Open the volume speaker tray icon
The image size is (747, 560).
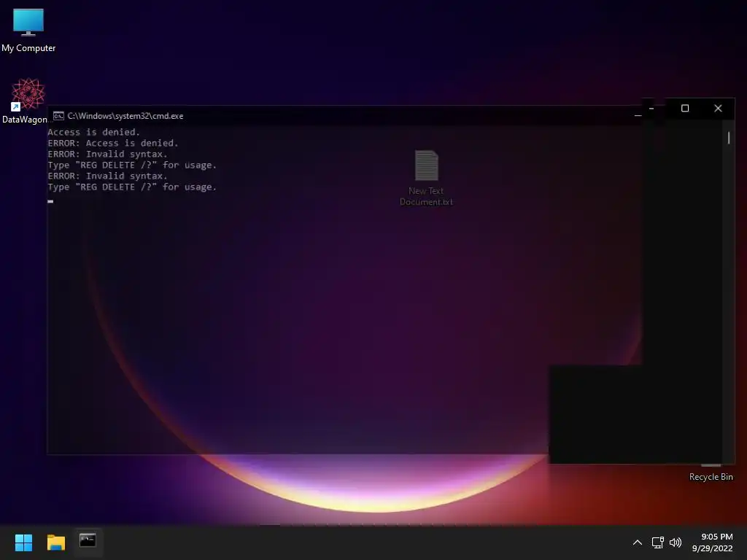676,542
